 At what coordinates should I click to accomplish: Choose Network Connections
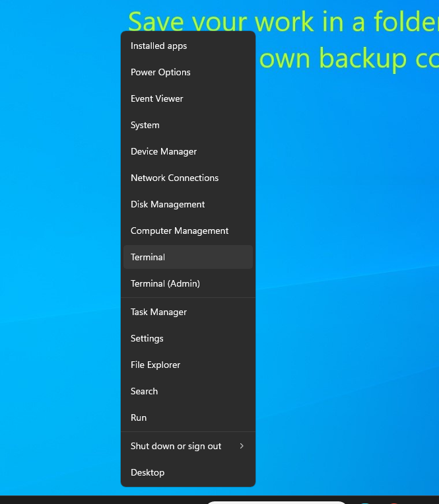(174, 178)
